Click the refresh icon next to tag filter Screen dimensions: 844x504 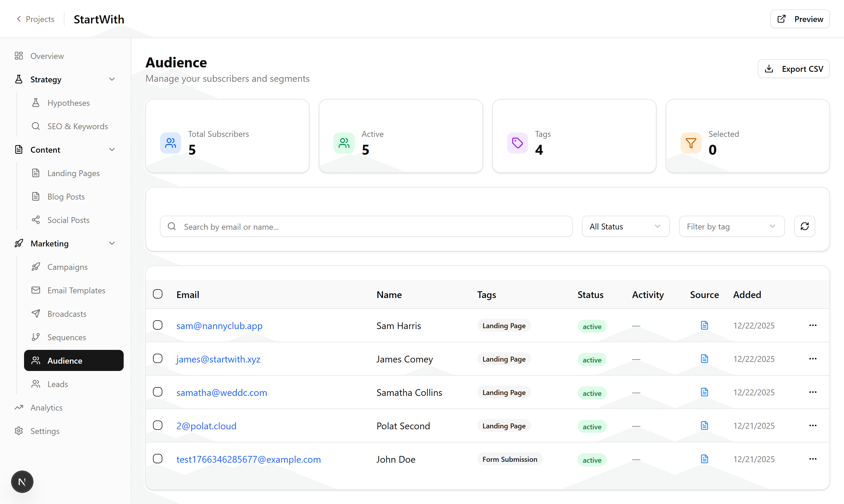(804, 226)
